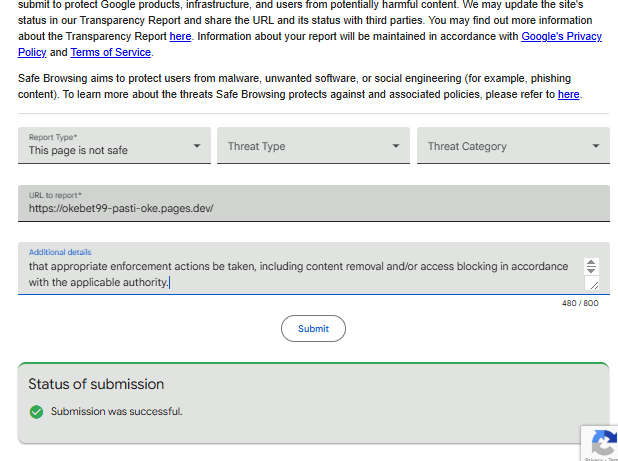Click the URL to report field
The width and height of the screenshot is (618, 461).
pos(314,203)
